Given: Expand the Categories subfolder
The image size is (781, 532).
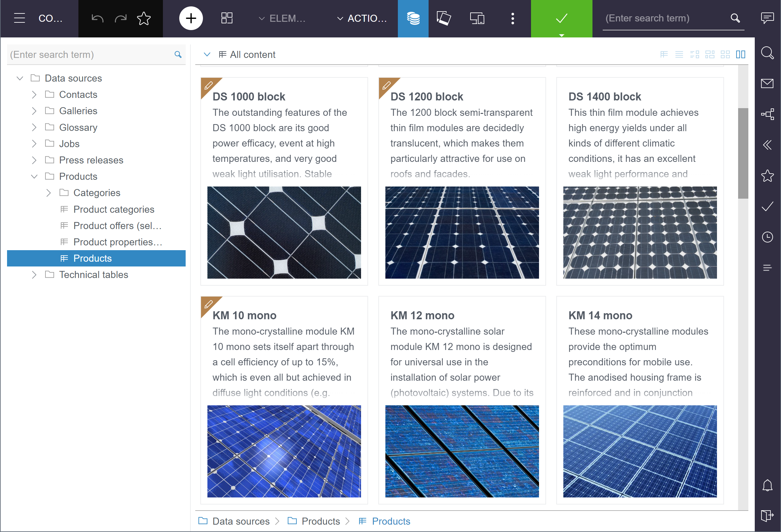Looking at the screenshot, I should [x=48, y=193].
